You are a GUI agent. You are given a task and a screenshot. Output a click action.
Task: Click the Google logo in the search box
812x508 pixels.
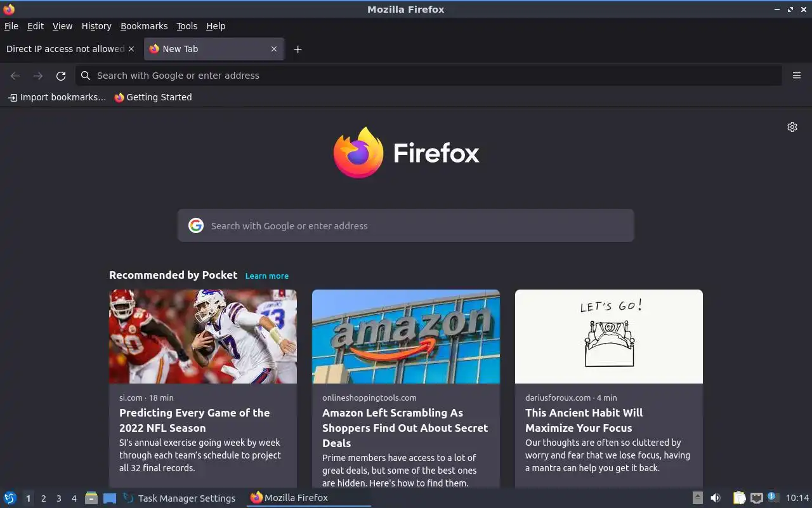point(196,225)
